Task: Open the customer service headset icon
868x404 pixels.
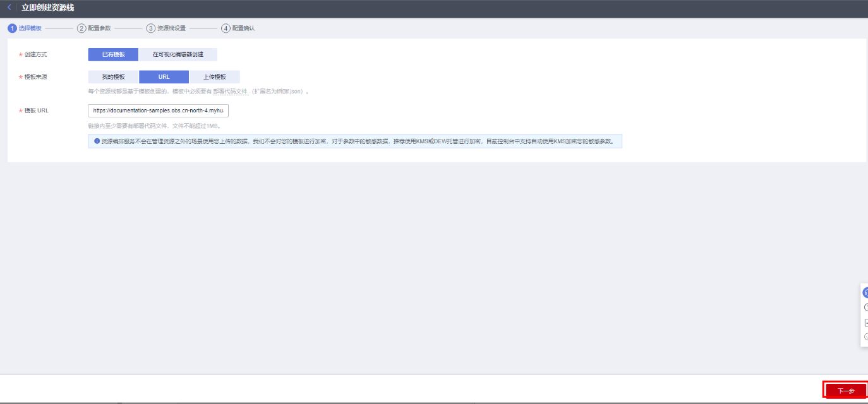Action: (865, 292)
